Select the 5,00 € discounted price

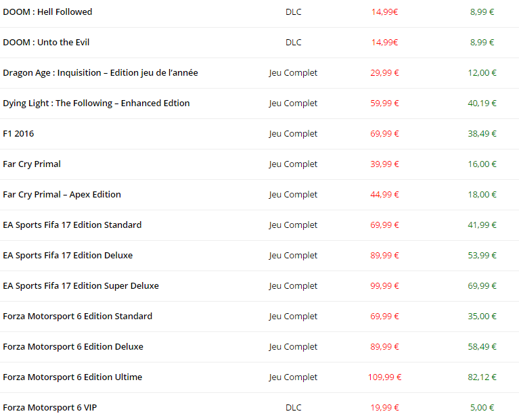482,408
